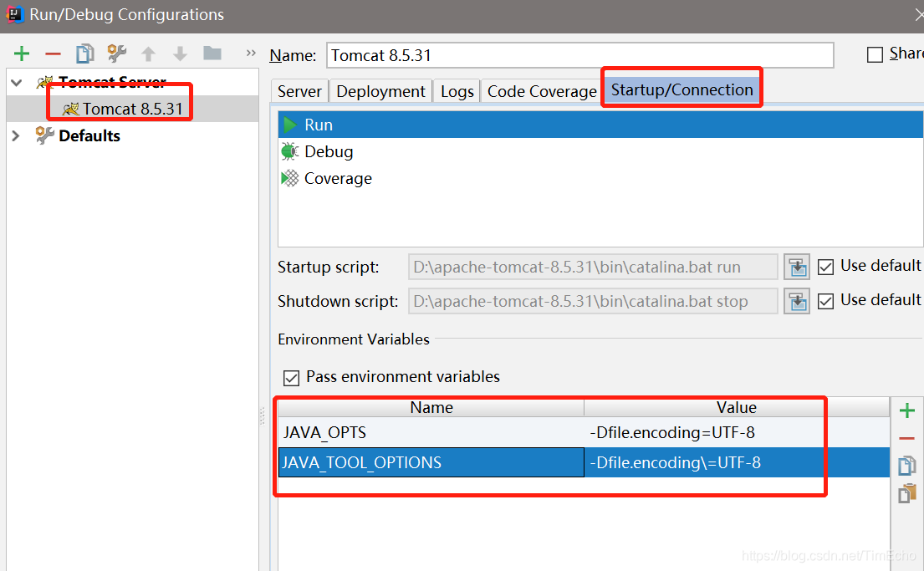Click the green Run triangle icon
924x571 pixels.
pos(290,125)
